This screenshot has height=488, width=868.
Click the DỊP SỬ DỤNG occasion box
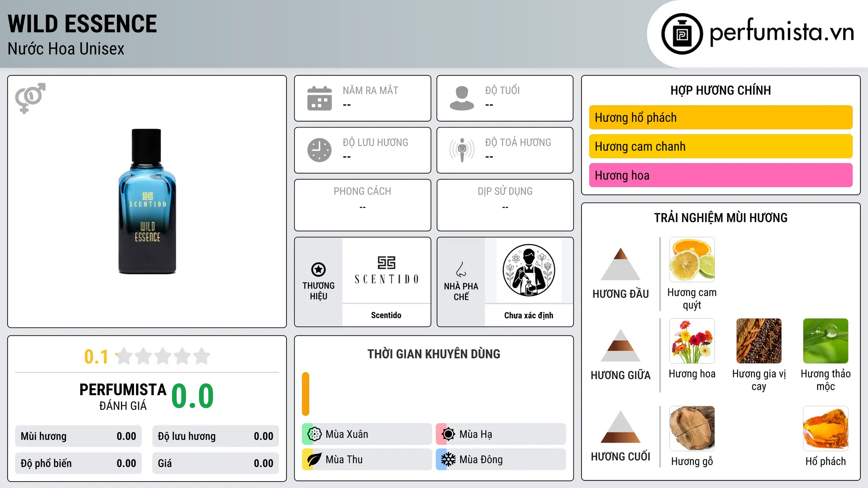[505, 205]
